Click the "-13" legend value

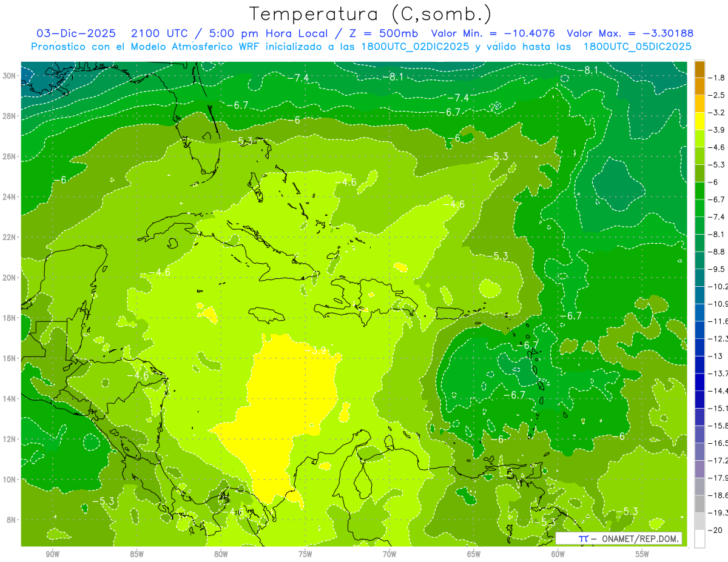[x=716, y=356]
